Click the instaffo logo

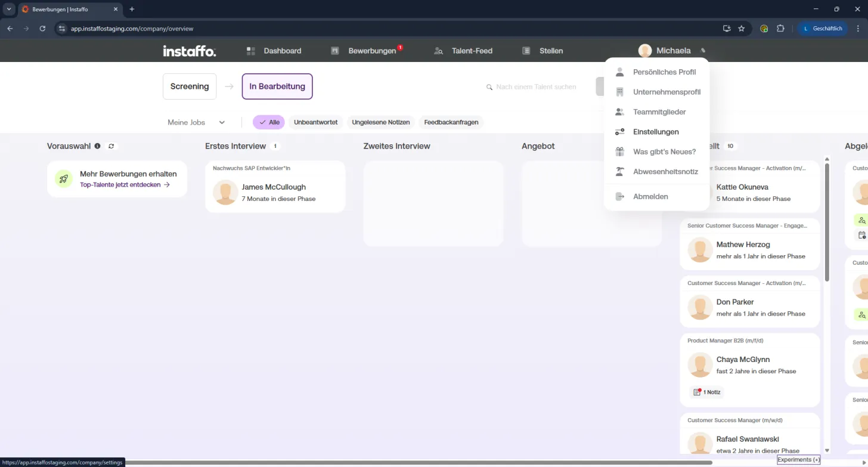[190, 51]
